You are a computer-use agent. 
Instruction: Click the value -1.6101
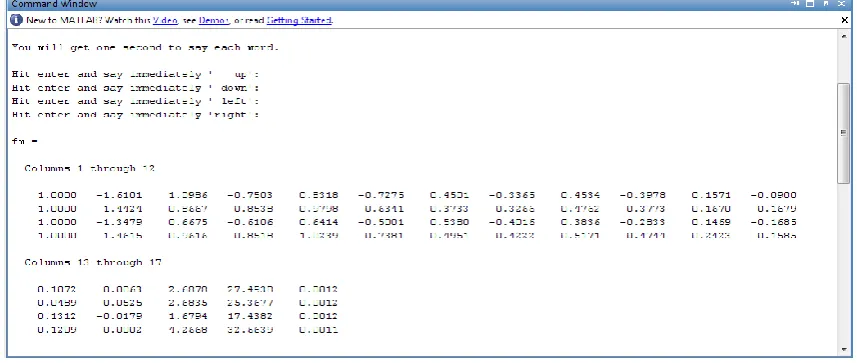tap(119, 195)
